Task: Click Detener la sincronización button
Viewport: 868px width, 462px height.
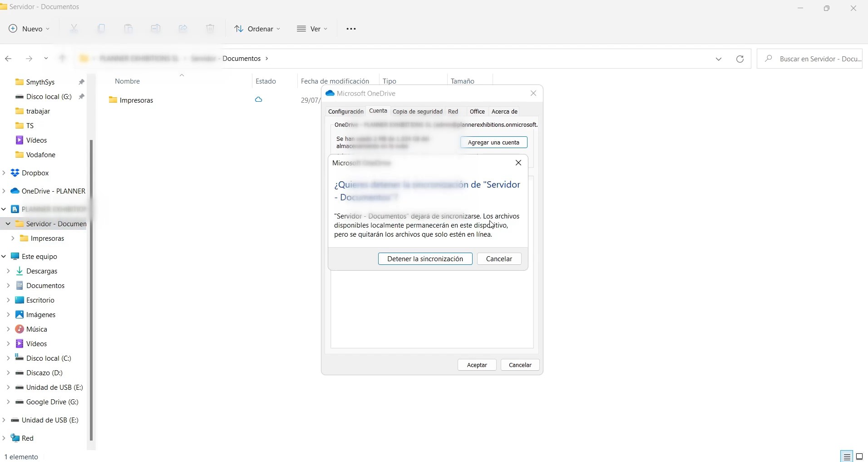Action: point(425,258)
